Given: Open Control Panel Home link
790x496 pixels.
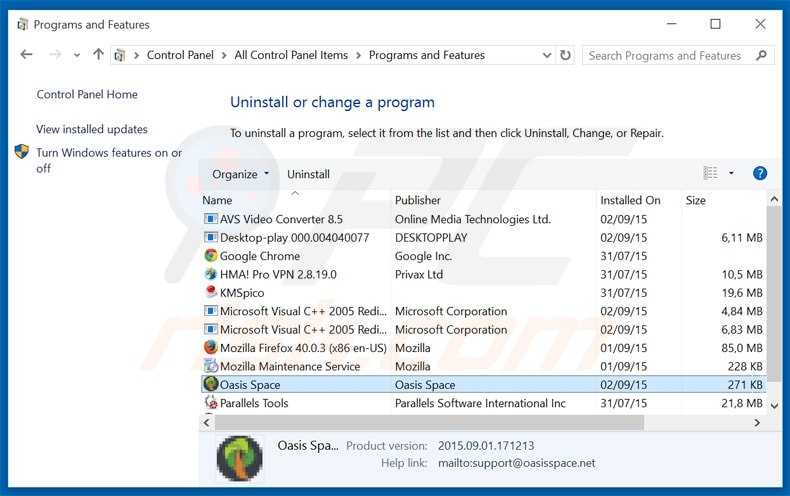Looking at the screenshot, I should coord(87,95).
